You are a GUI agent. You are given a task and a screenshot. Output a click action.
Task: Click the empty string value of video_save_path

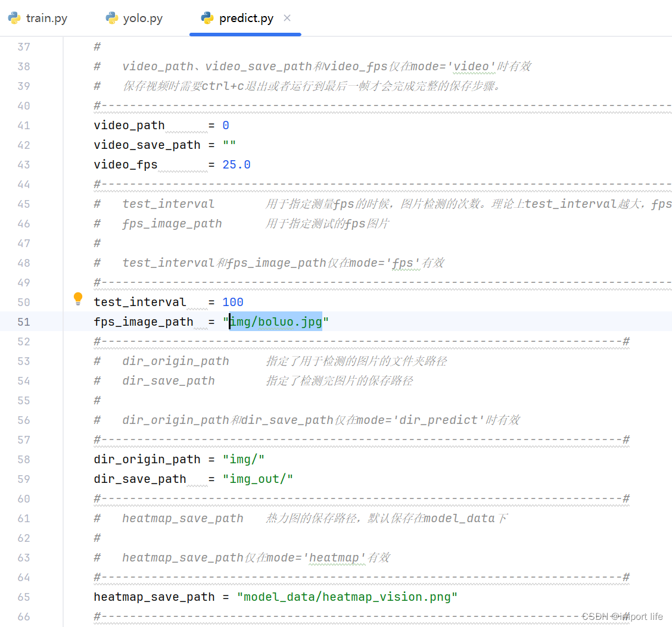229,144
